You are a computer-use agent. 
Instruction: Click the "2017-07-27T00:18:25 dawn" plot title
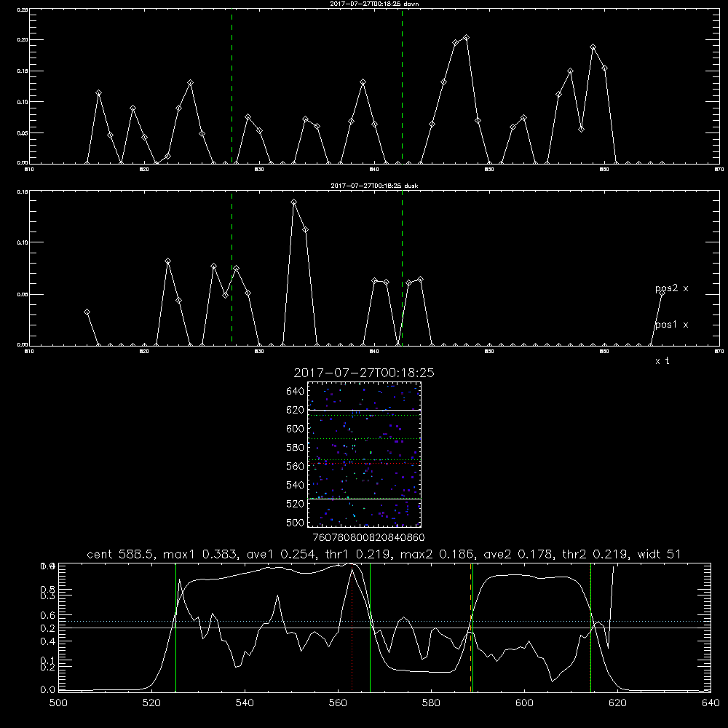click(x=375, y=4)
